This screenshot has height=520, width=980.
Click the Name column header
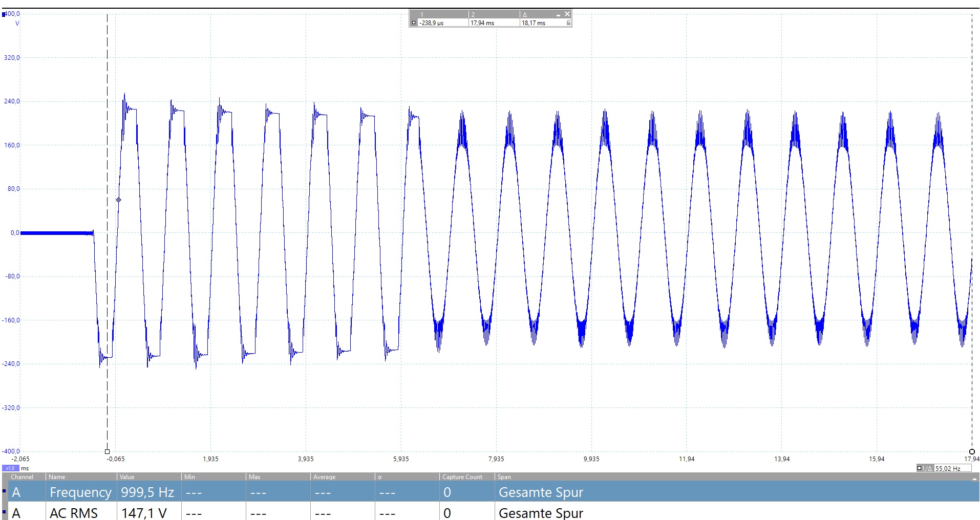coord(57,477)
